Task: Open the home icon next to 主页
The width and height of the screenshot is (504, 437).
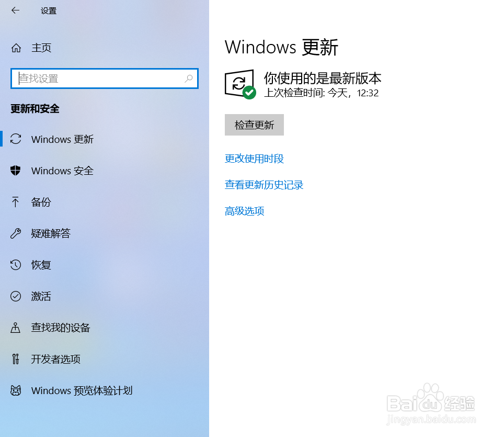Action: 16,48
